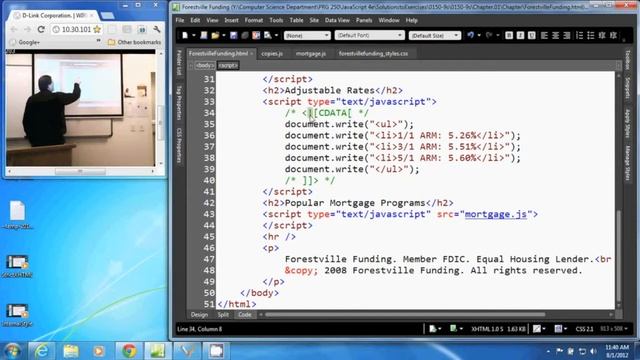
Task: Click the CSS 2.1 status bar entry
Action: [x=584, y=329]
